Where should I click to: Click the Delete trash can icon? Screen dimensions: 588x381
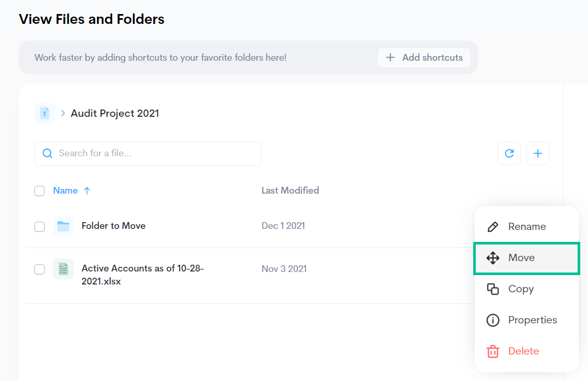(x=492, y=351)
